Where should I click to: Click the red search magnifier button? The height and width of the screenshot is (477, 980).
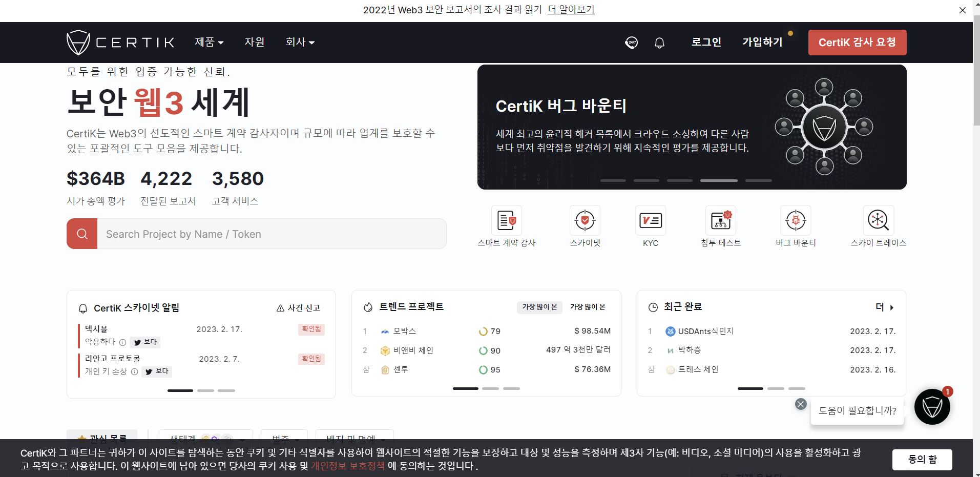coord(82,234)
